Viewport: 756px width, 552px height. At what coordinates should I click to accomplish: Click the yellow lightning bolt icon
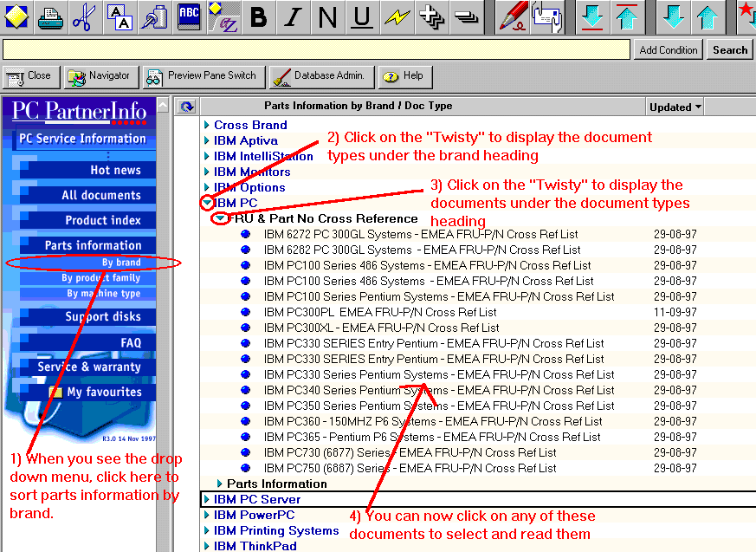[396, 17]
